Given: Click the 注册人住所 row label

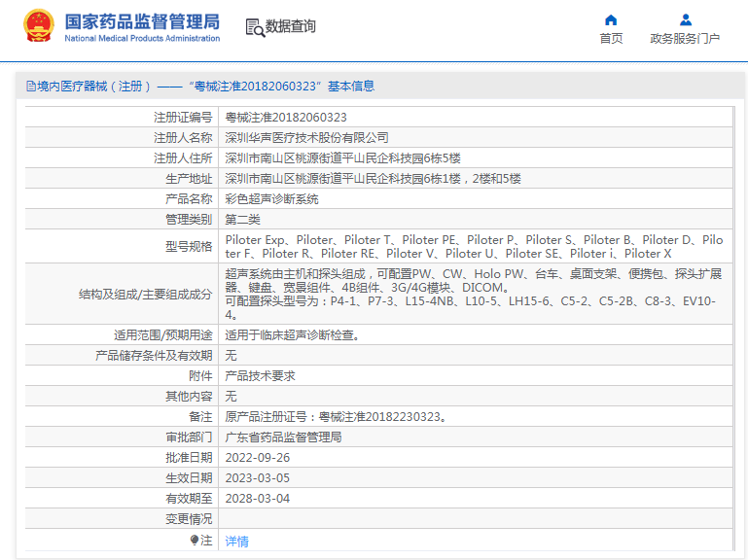Looking at the screenshot, I should click(183, 158).
